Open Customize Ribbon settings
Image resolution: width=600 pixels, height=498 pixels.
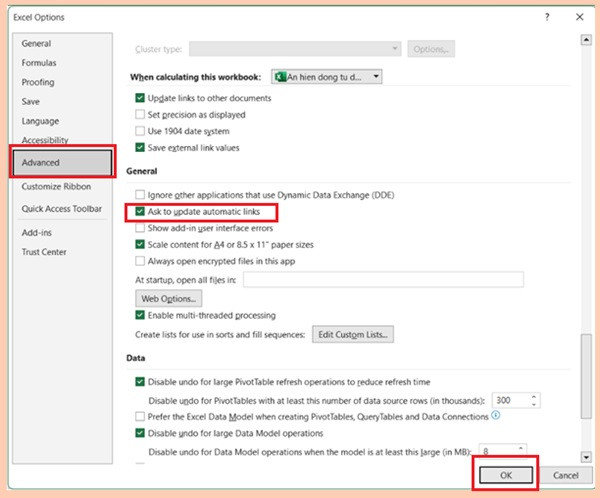click(x=56, y=186)
